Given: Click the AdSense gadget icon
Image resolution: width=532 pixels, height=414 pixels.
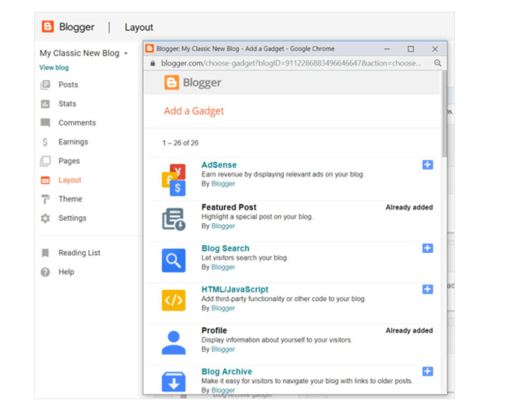Looking at the screenshot, I should pyautogui.click(x=174, y=179).
